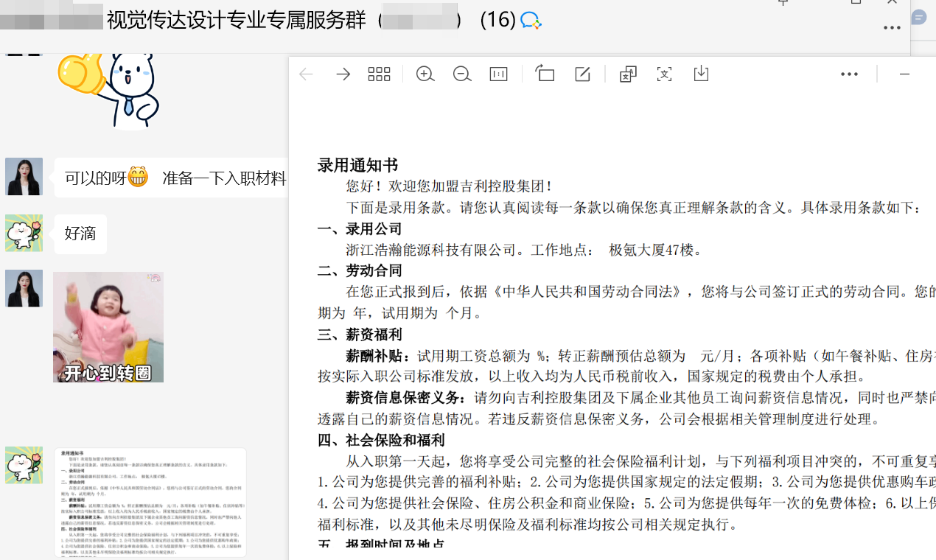This screenshot has height=560, width=936.
Task: Extract text from image (OCR)
Action: click(x=664, y=74)
